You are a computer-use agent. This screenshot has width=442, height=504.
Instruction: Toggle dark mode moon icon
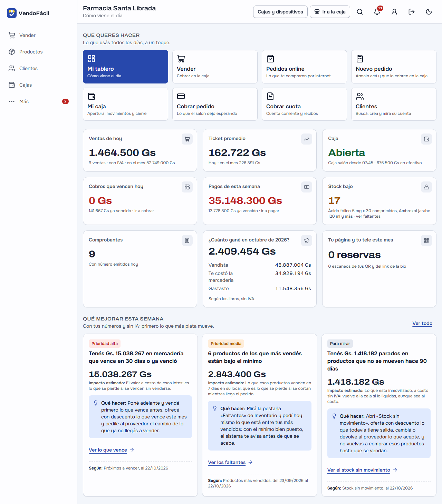point(429,12)
